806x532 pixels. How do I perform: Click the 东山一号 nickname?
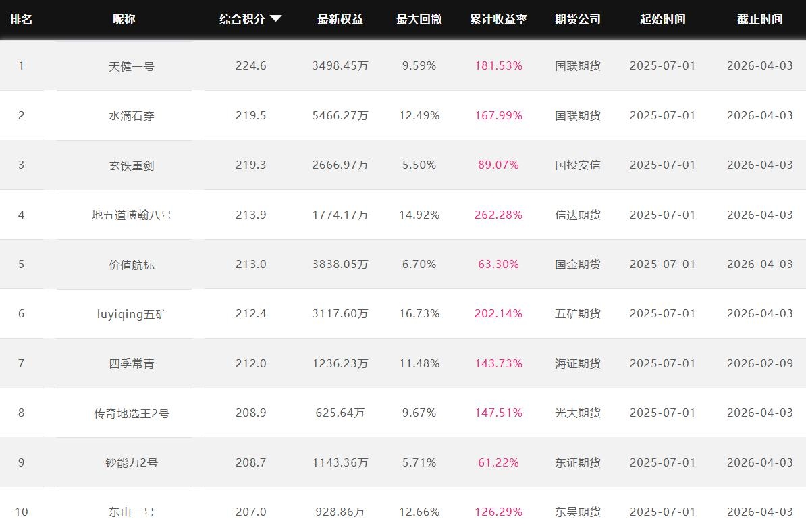pyautogui.click(x=132, y=512)
